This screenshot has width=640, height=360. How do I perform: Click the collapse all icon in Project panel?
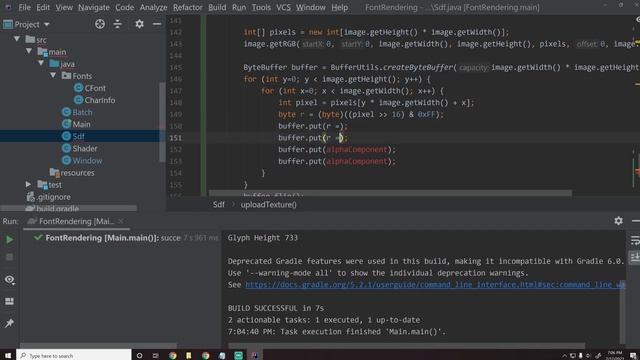118,24
